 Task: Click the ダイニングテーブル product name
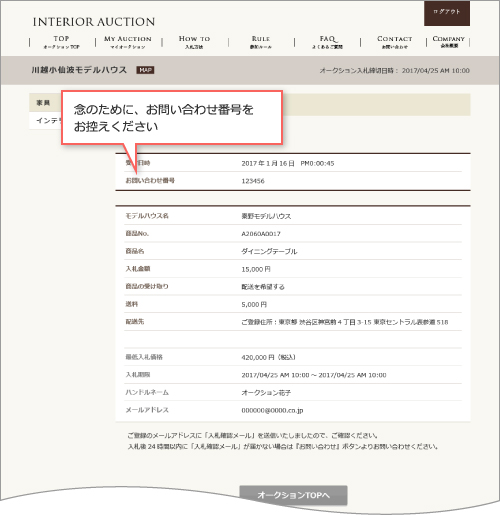[269, 252]
